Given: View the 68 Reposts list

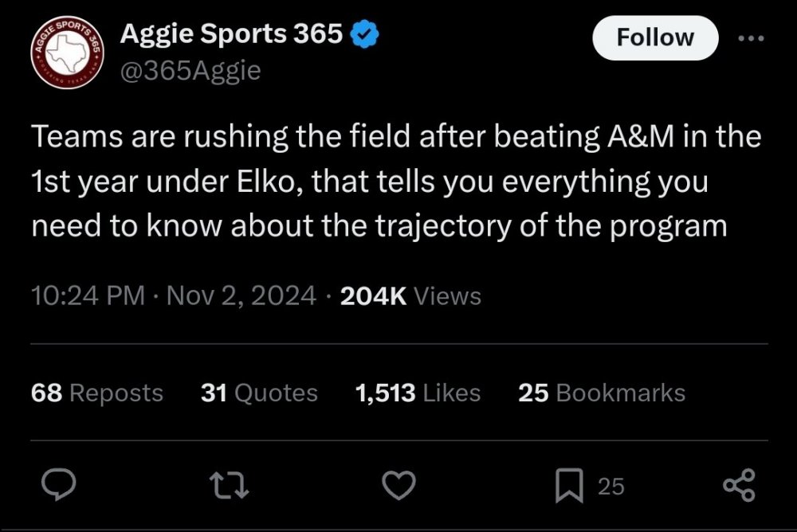Looking at the screenshot, I should point(96,393).
